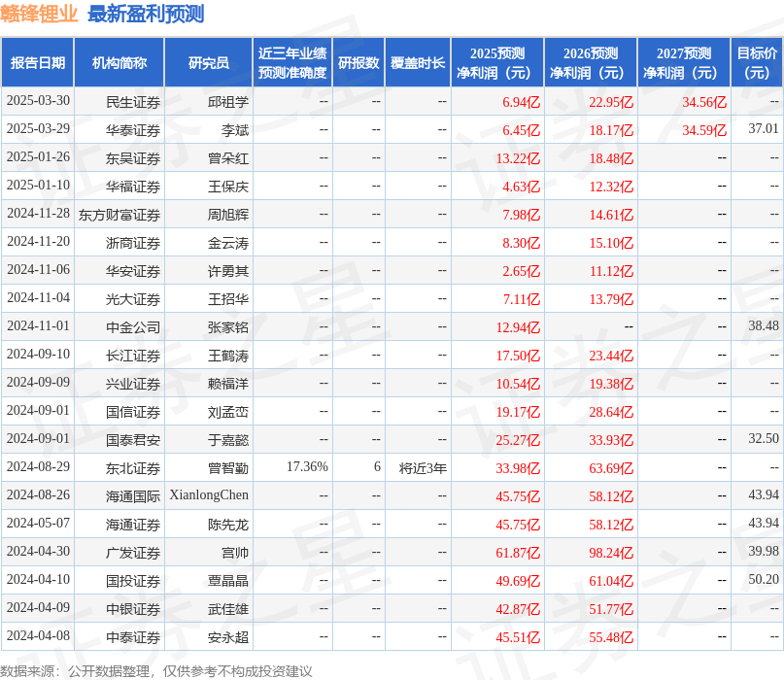Viewport: 784px width, 680px height.
Task: Click institution 中银证券
Action: click(x=133, y=609)
